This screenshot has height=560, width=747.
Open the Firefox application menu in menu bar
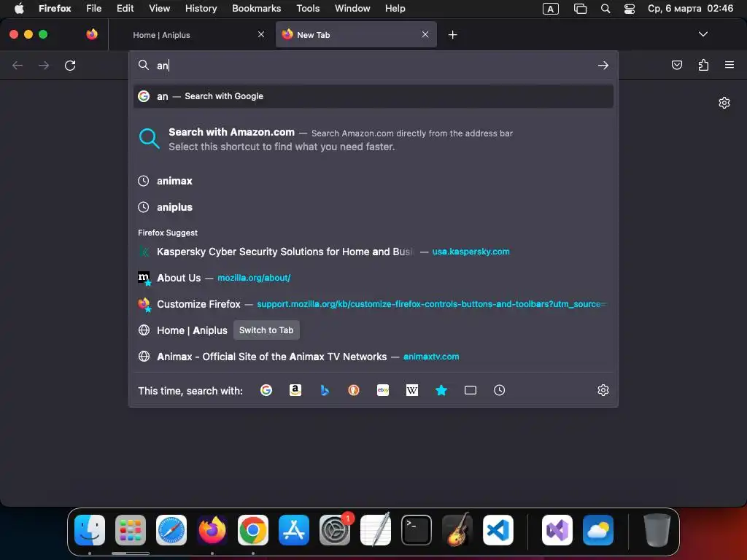tap(55, 8)
